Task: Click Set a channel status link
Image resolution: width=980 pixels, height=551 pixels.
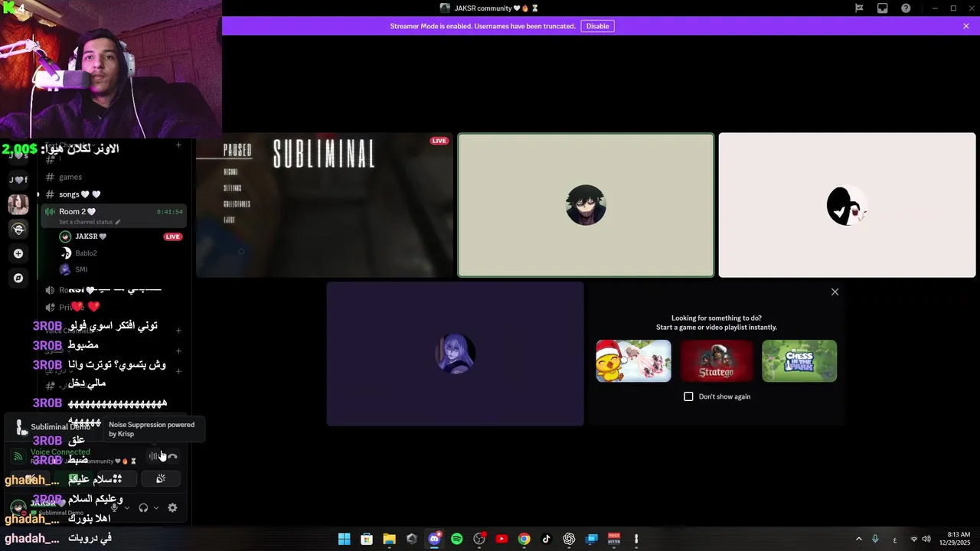Action: (x=90, y=222)
